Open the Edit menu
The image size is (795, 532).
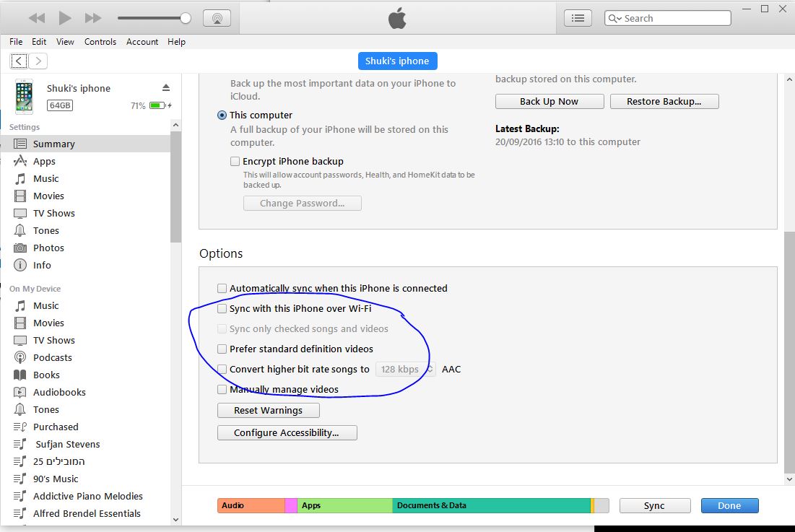pyautogui.click(x=39, y=42)
